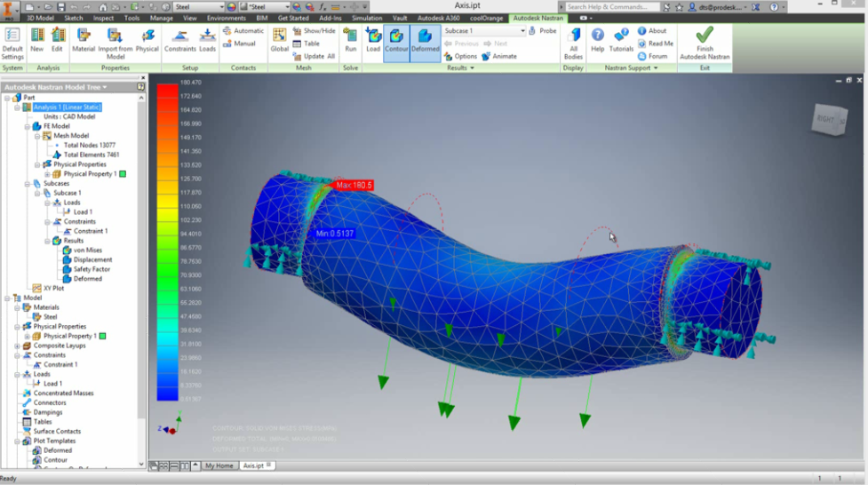Collapse the Mesh Model tree node
Screen dimensions: 868x485
pos(37,136)
